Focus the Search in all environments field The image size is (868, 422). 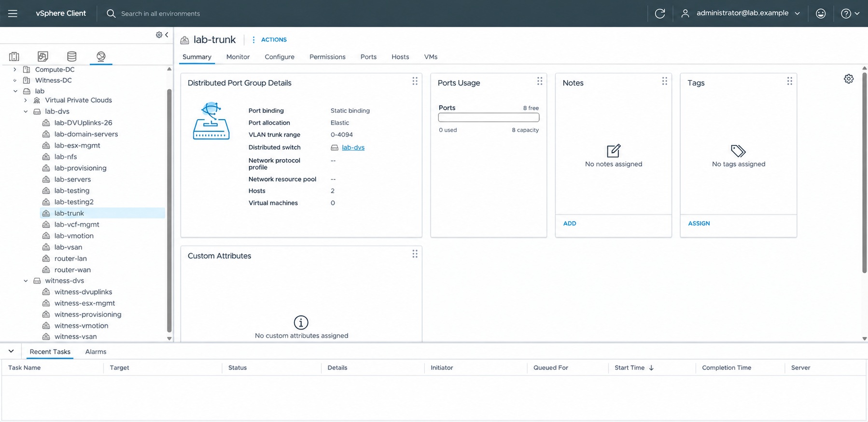pyautogui.click(x=160, y=14)
